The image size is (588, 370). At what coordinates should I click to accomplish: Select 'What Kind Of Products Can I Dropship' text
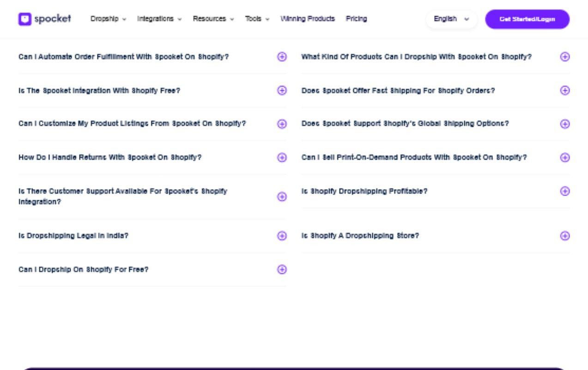[417, 57]
